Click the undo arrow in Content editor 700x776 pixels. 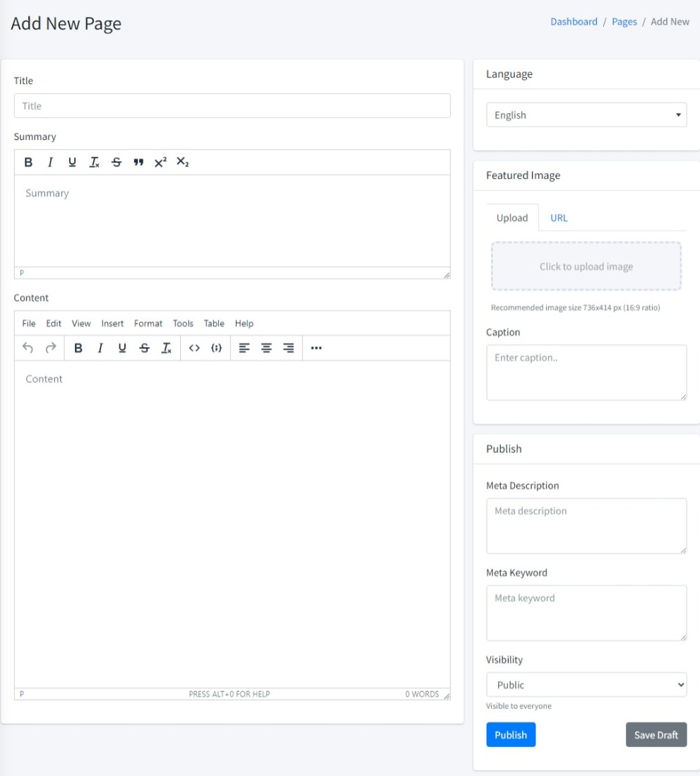pyautogui.click(x=28, y=348)
